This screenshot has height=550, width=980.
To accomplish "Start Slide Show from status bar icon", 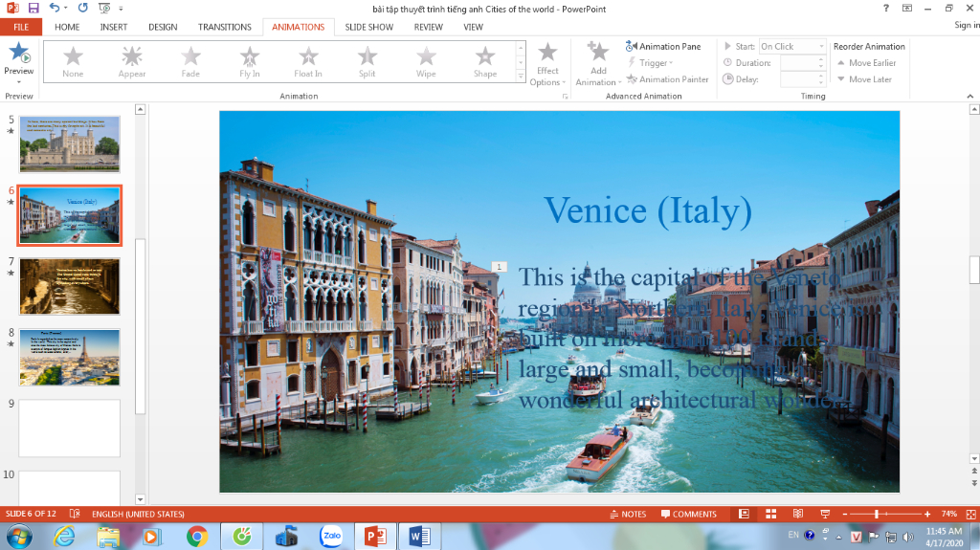I will pos(825,514).
